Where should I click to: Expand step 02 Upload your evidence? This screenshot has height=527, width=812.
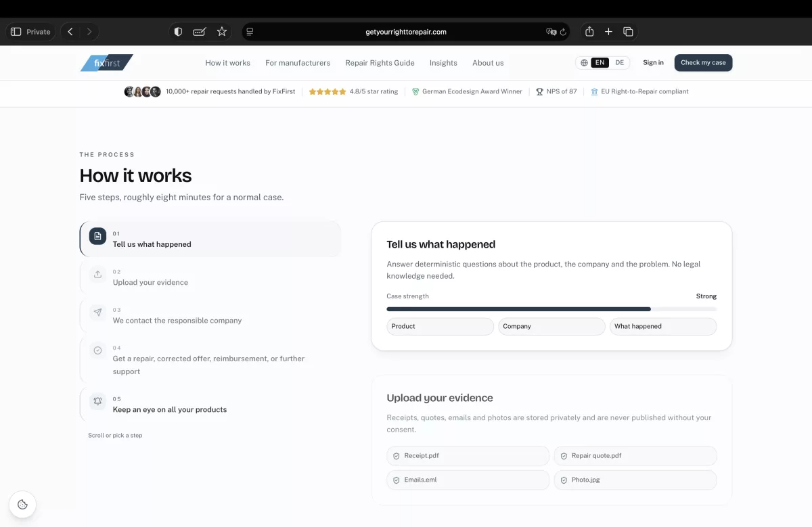(x=210, y=277)
